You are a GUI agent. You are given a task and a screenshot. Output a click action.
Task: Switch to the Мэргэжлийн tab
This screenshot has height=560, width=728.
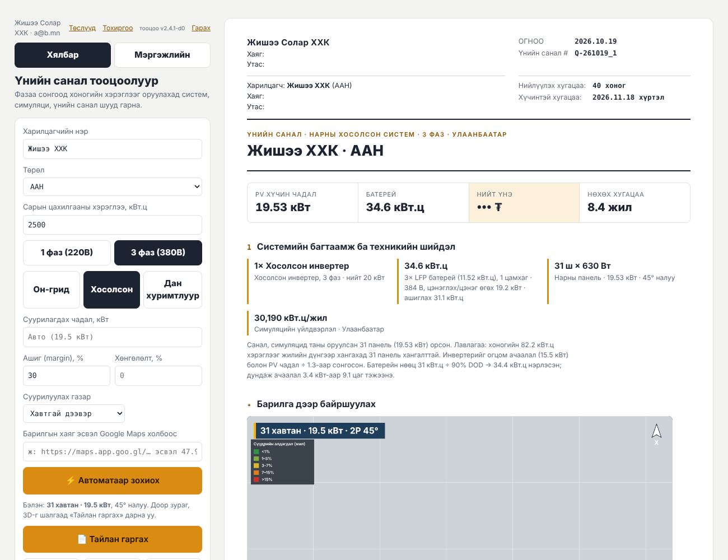pos(162,55)
